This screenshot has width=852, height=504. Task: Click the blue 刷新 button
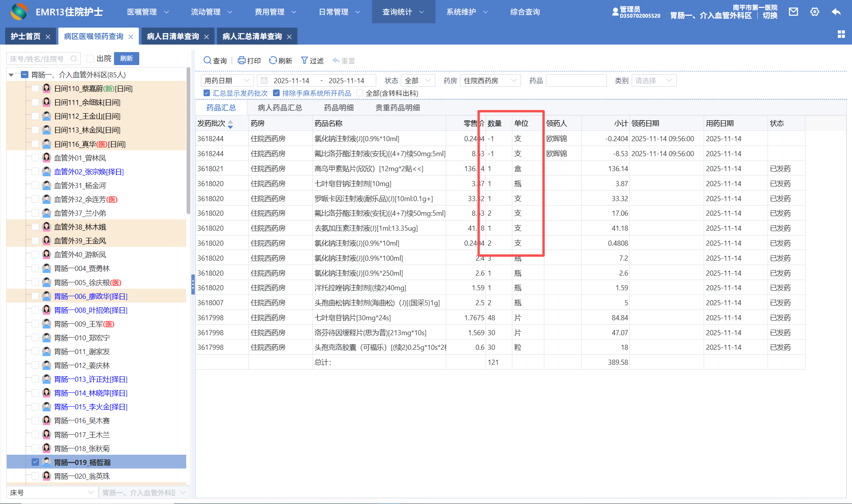[126, 59]
